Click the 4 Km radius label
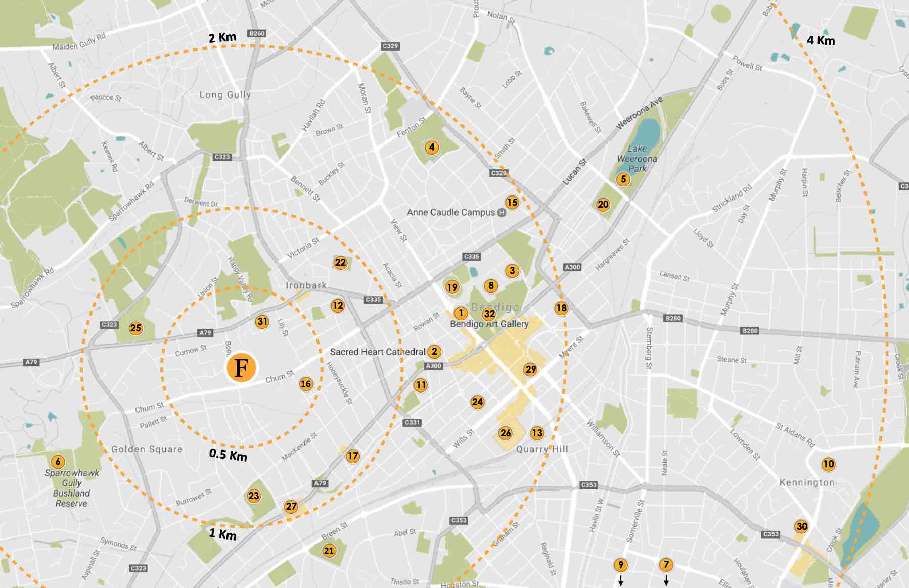The height and width of the screenshot is (588, 909). point(821,40)
